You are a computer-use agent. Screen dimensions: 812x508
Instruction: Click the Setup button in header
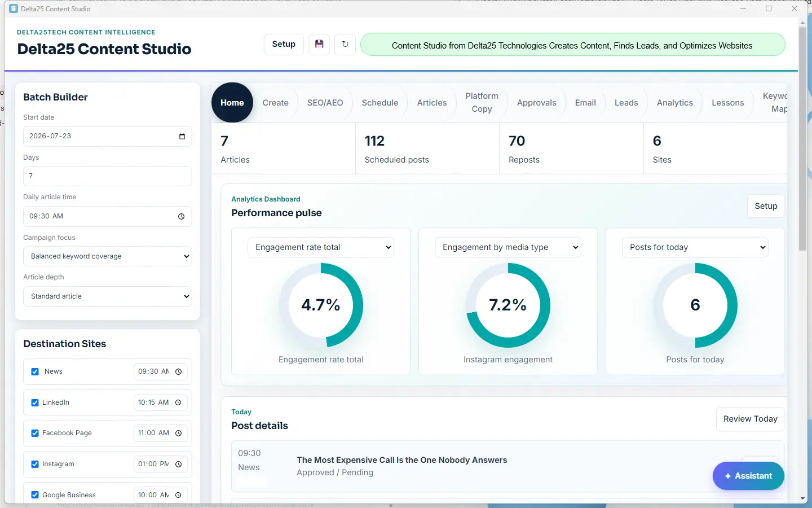click(x=284, y=44)
